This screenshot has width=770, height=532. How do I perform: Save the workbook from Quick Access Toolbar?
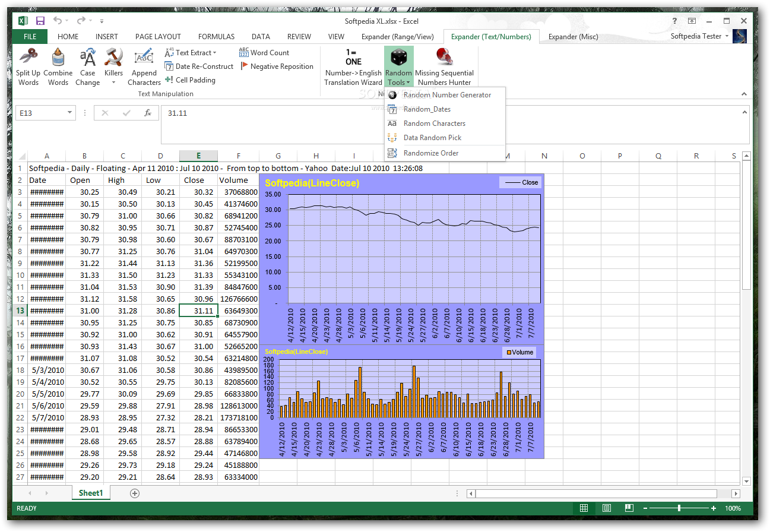coord(40,21)
